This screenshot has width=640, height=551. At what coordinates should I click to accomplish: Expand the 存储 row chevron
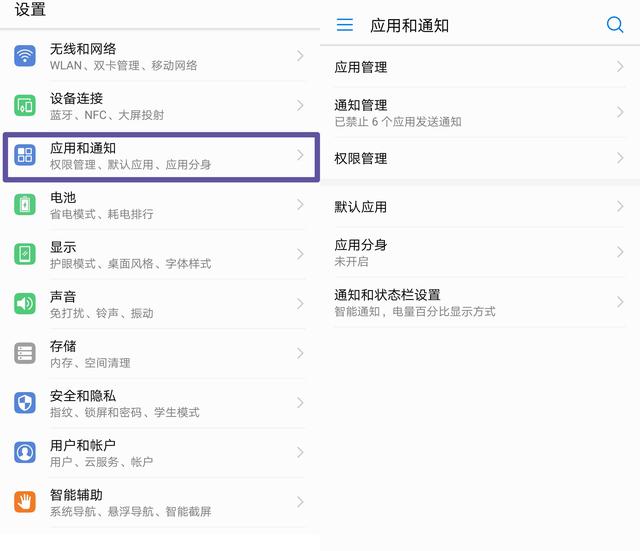coord(299,353)
